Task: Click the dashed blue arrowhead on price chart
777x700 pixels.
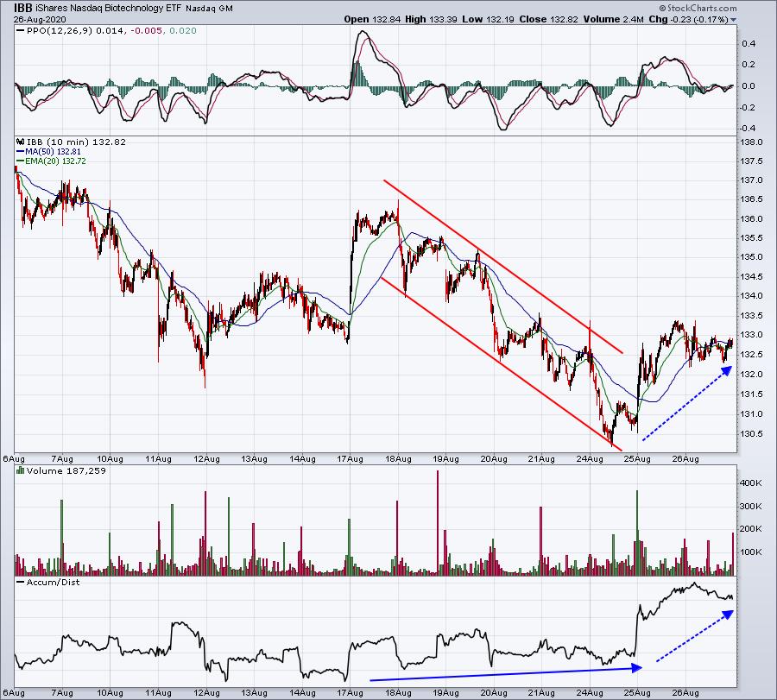Action: (725, 369)
